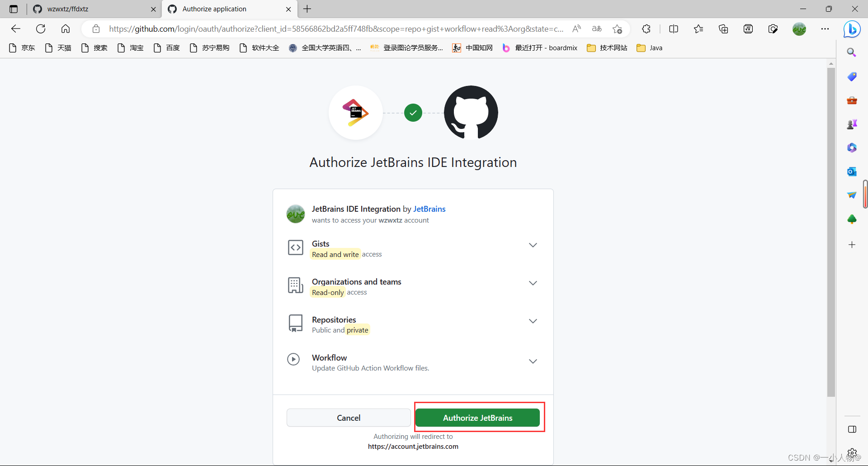This screenshot has height=466, width=868.
Task: Open the Favorites list icon
Action: [x=698, y=29]
